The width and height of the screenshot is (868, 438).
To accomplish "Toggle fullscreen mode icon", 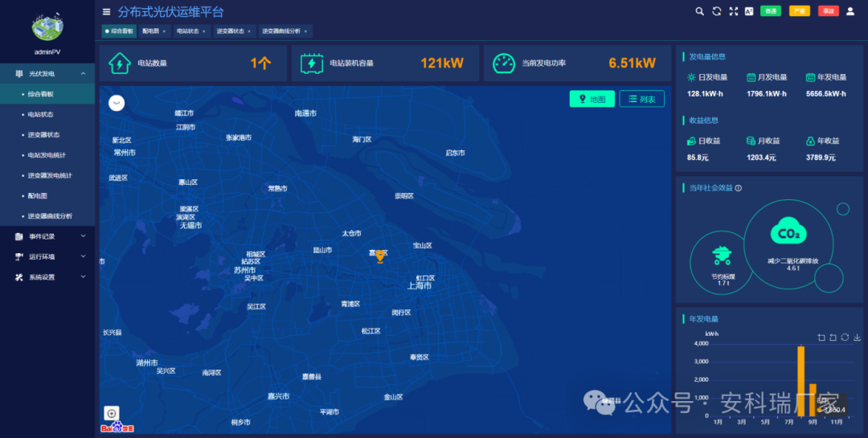I will click(734, 11).
